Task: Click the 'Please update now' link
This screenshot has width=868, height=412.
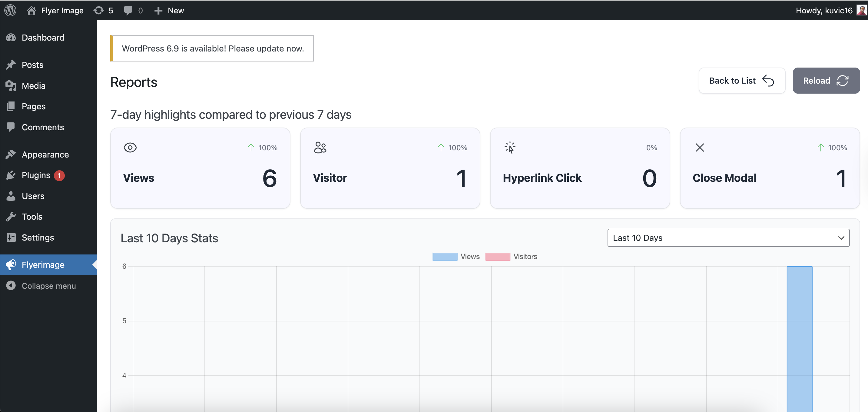Action: point(266,48)
